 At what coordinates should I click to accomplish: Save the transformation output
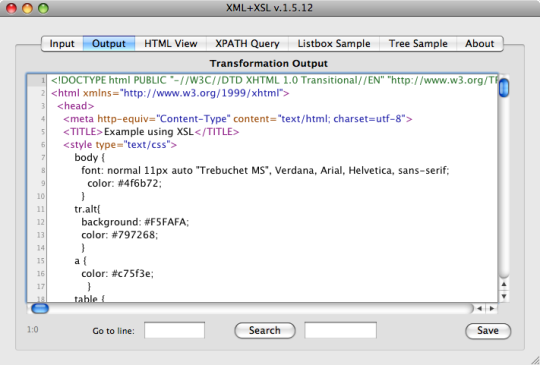click(x=488, y=331)
